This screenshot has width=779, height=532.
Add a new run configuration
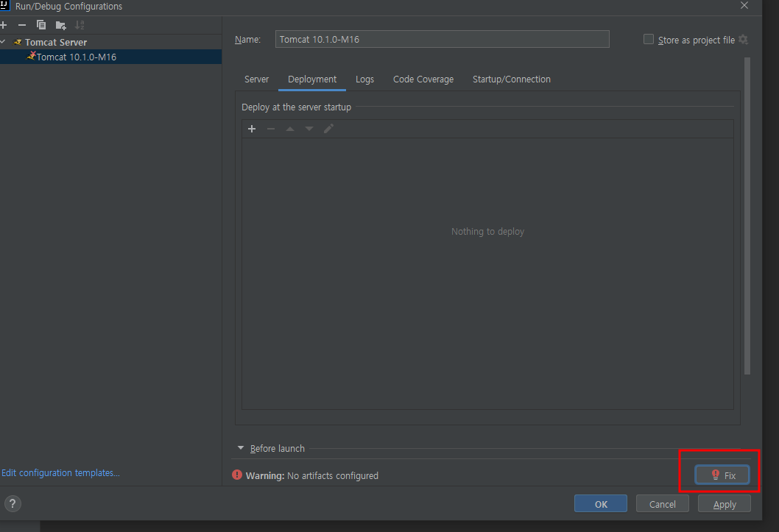coord(4,25)
